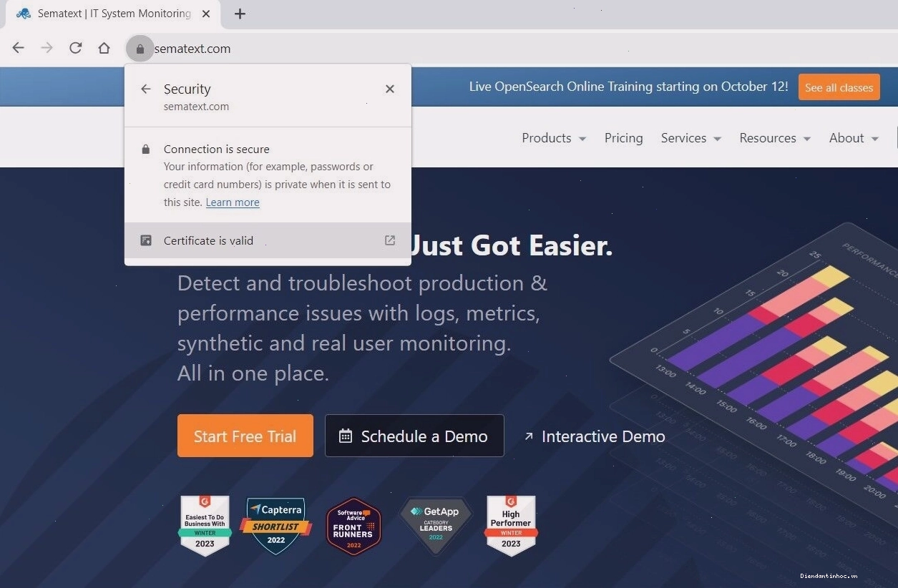Screen dimensions: 898x588
Task: Click the forward navigation arrow
Action: coord(47,48)
